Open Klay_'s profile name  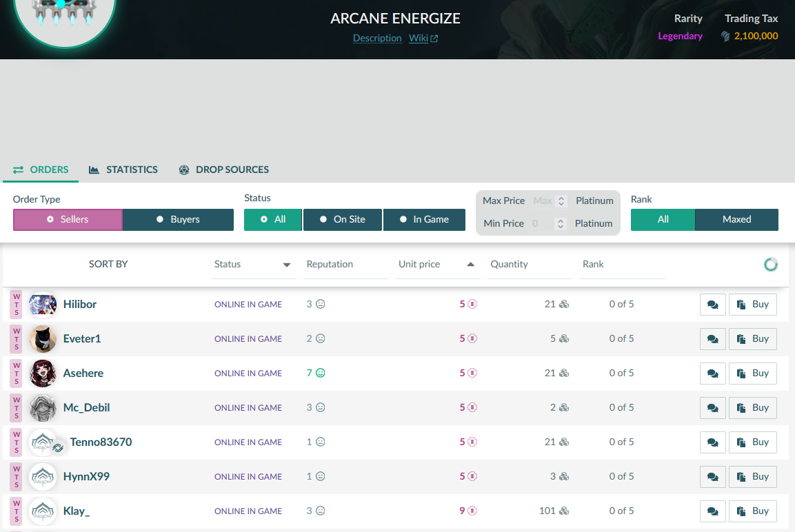click(x=76, y=511)
